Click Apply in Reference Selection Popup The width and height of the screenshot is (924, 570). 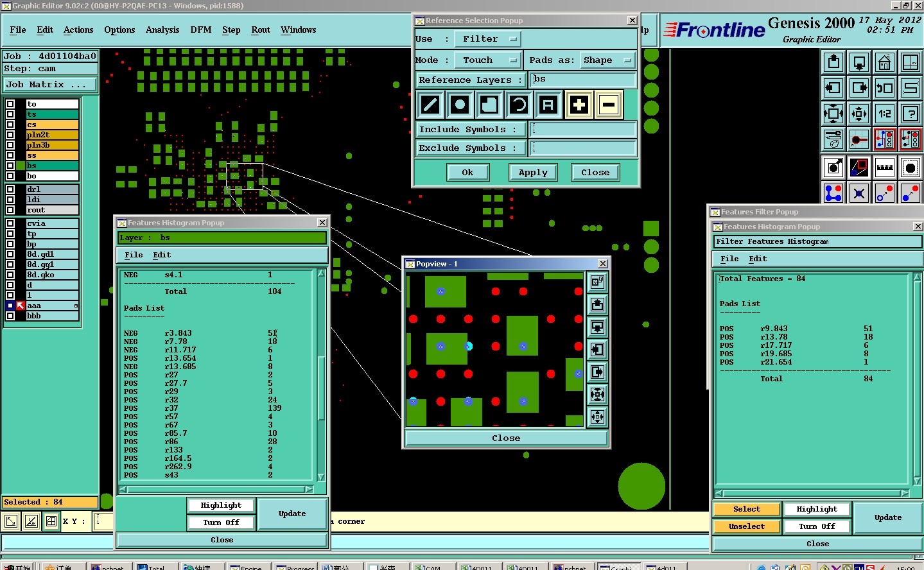click(x=533, y=173)
